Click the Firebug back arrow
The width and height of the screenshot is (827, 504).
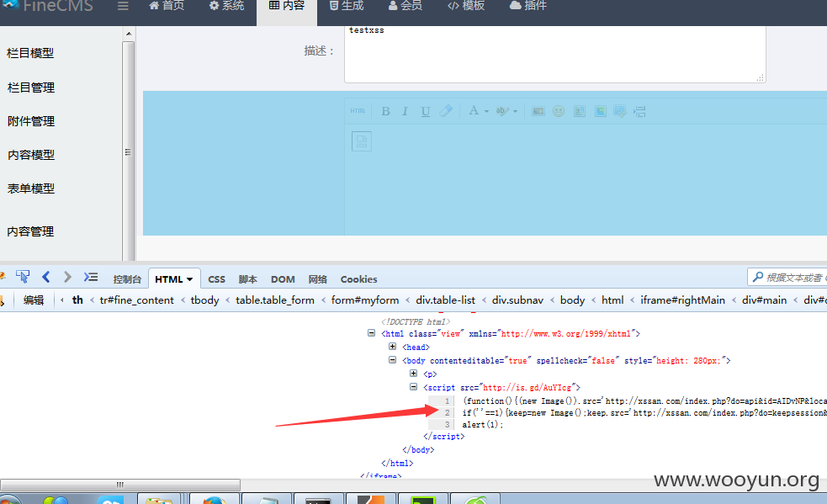(46, 277)
